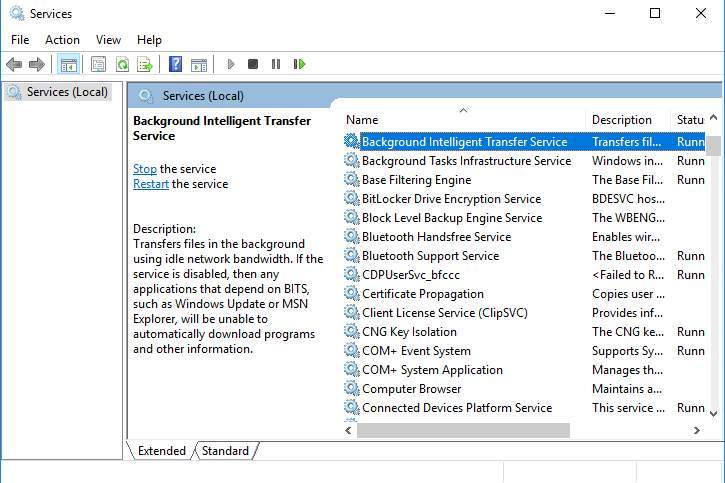Viewport: 725px width, 483px height.
Task: Click the Show/Hide Console Tree icon
Action: click(x=68, y=64)
